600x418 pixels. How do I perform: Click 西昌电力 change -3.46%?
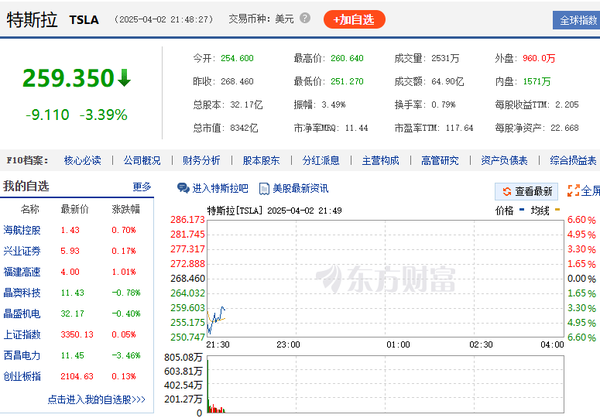pyautogui.click(x=126, y=355)
